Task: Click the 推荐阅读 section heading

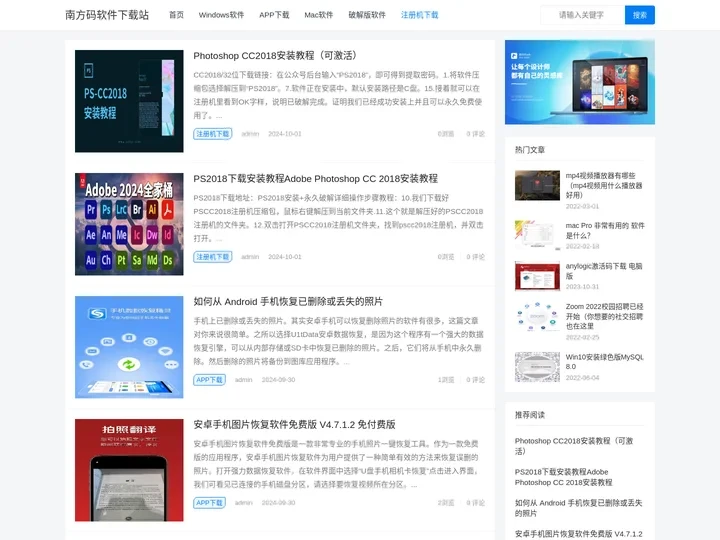Action: click(530, 415)
